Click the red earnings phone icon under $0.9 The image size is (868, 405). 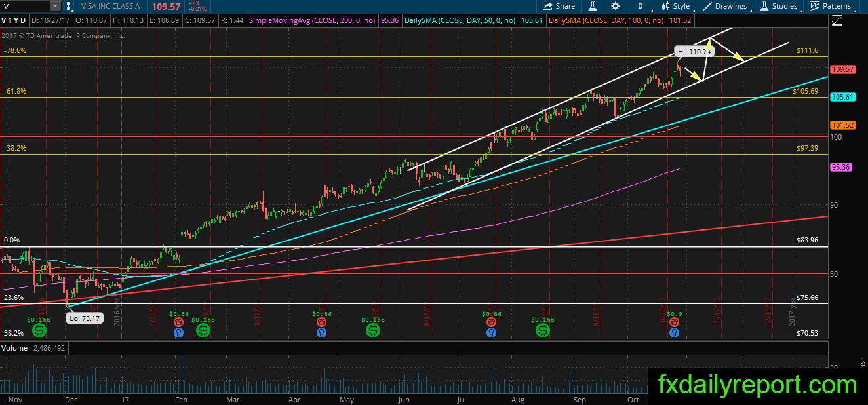pyautogui.click(x=673, y=322)
